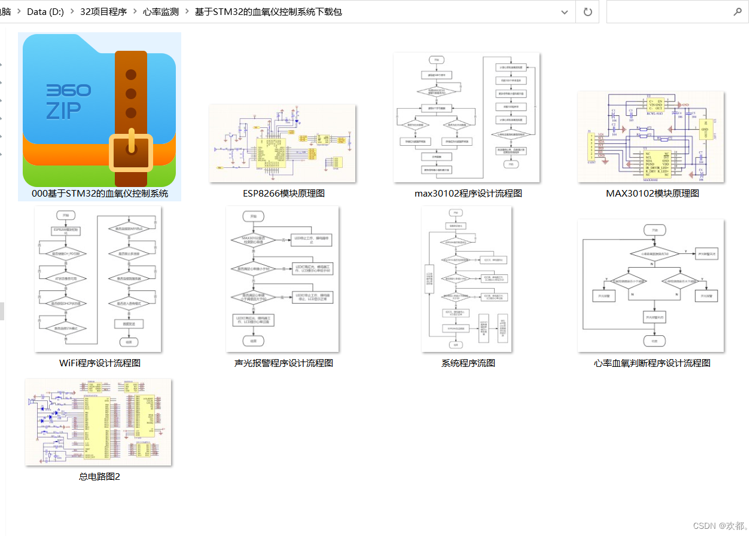
Task: Open 系统程序流图 flowchart thumbnail
Action: click(467, 279)
